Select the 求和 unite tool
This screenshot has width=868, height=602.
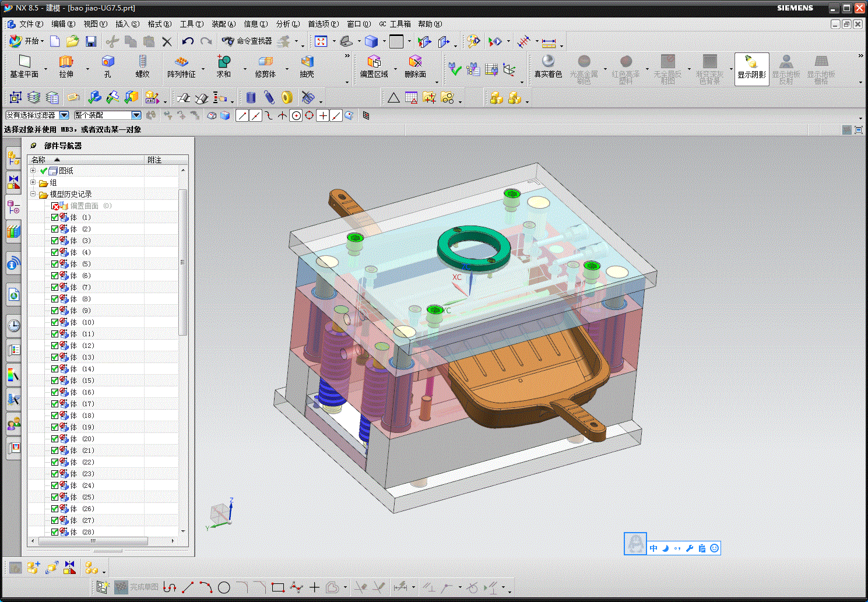224,67
